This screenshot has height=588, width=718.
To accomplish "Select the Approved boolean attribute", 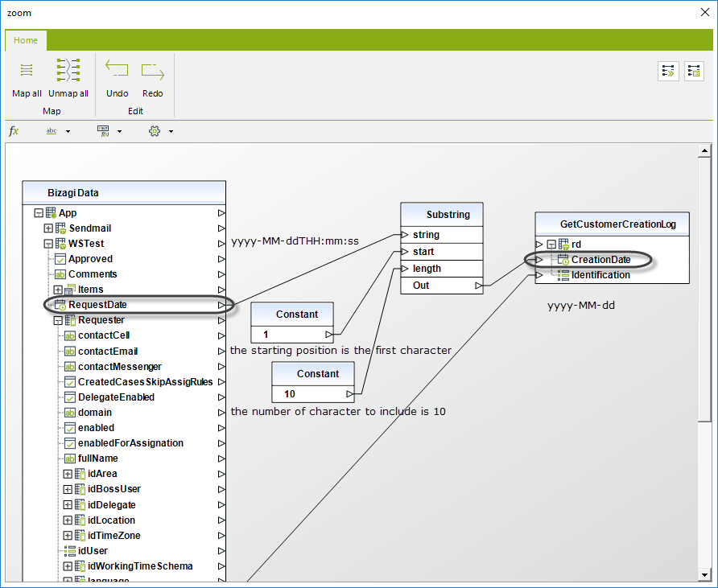I will (x=90, y=259).
